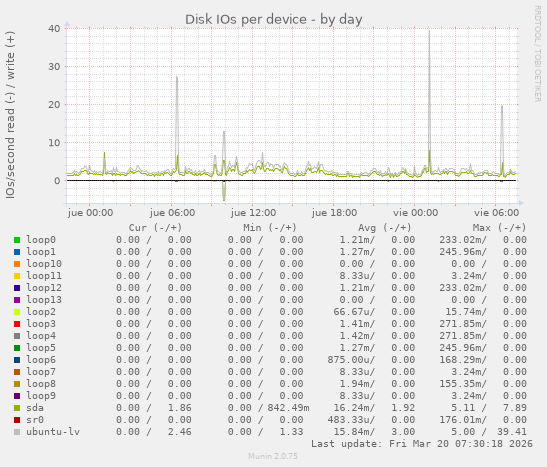This screenshot has width=547, height=467.
Task: Click the loop4 gray legend swatch
Action: pyautogui.click(x=17, y=336)
